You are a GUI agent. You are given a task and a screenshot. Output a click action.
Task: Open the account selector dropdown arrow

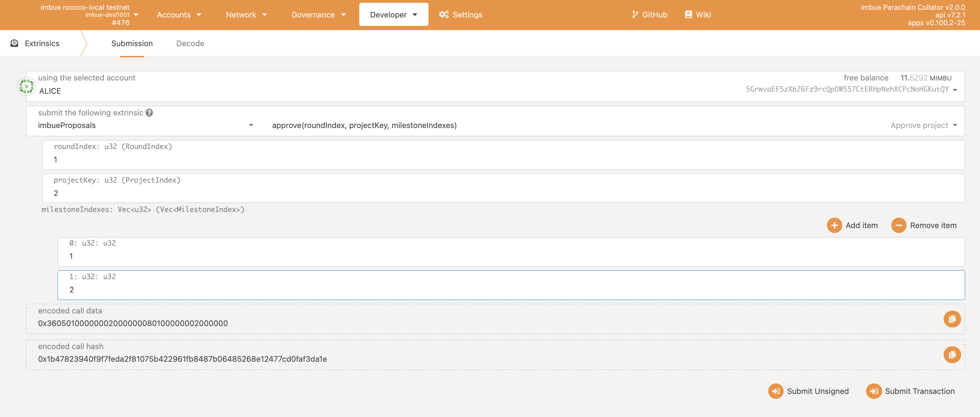(954, 90)
